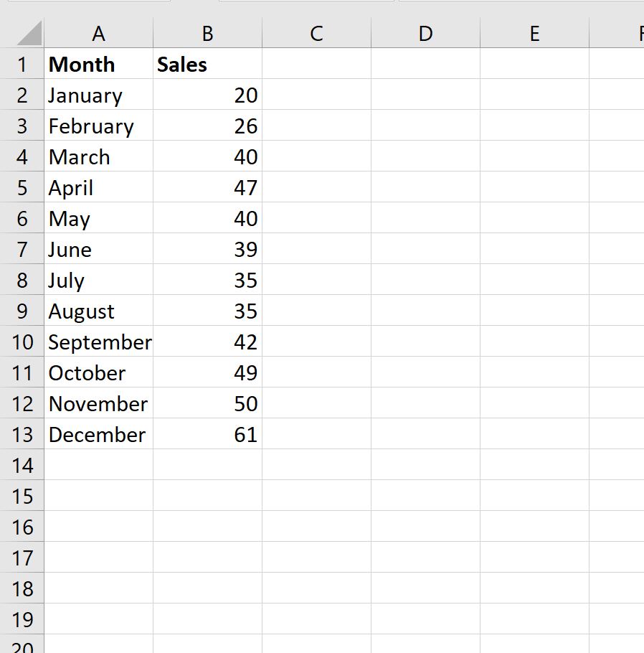This screenshot has height=653, width=644.
Task: Select row 13 header
Action: point(22,434)
